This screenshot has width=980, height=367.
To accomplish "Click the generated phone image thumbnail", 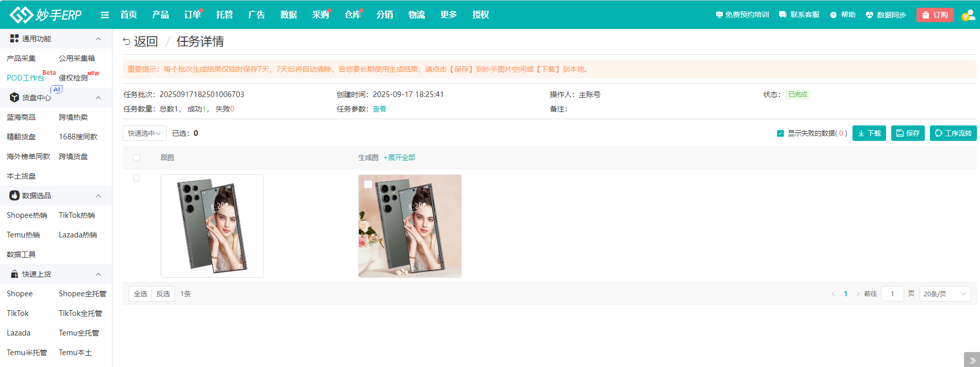I will tap(410, 226).
